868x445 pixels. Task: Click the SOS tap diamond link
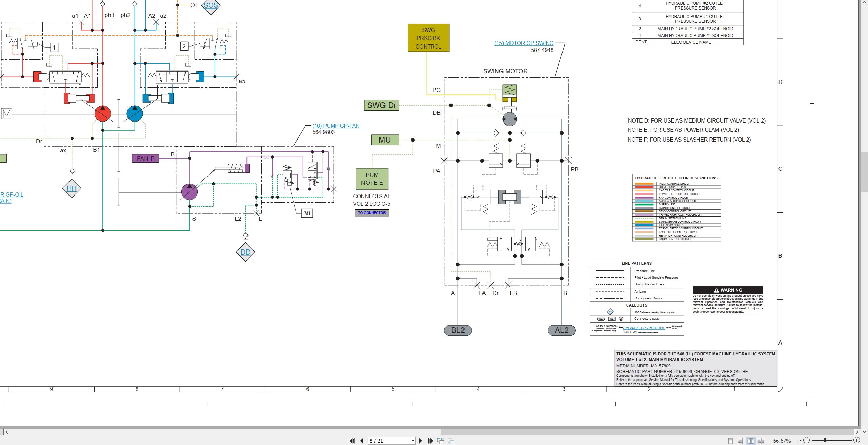click(211, 5)
